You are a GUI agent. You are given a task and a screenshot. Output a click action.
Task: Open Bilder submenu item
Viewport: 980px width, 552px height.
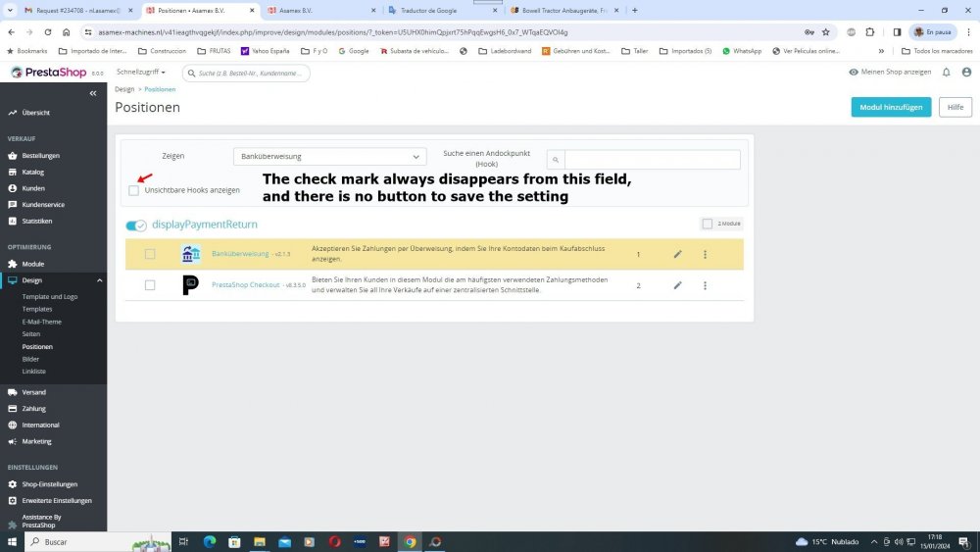point(30,360)
